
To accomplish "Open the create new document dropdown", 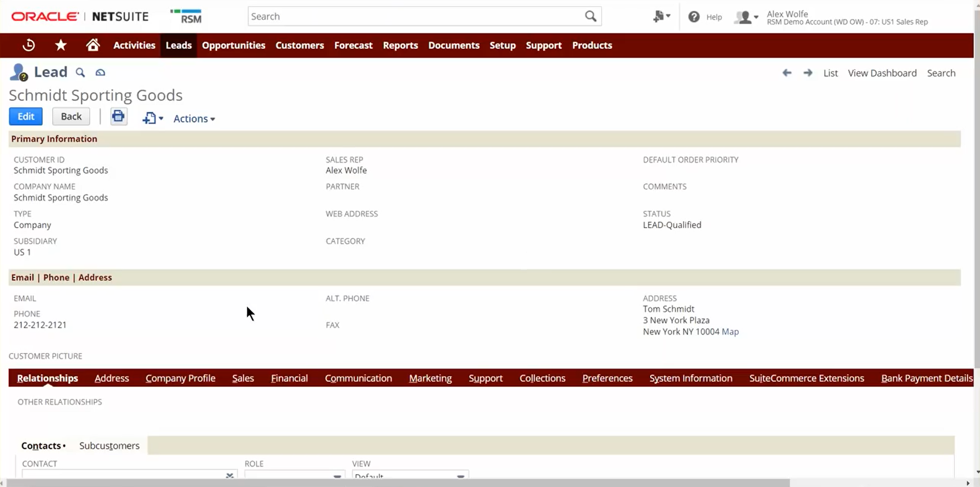I will click(x=152, y=119).
